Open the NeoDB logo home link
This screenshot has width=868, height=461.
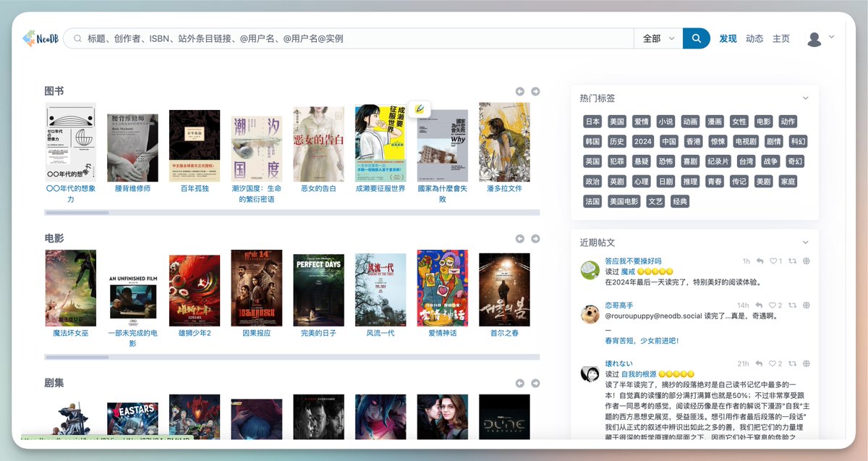40,38
